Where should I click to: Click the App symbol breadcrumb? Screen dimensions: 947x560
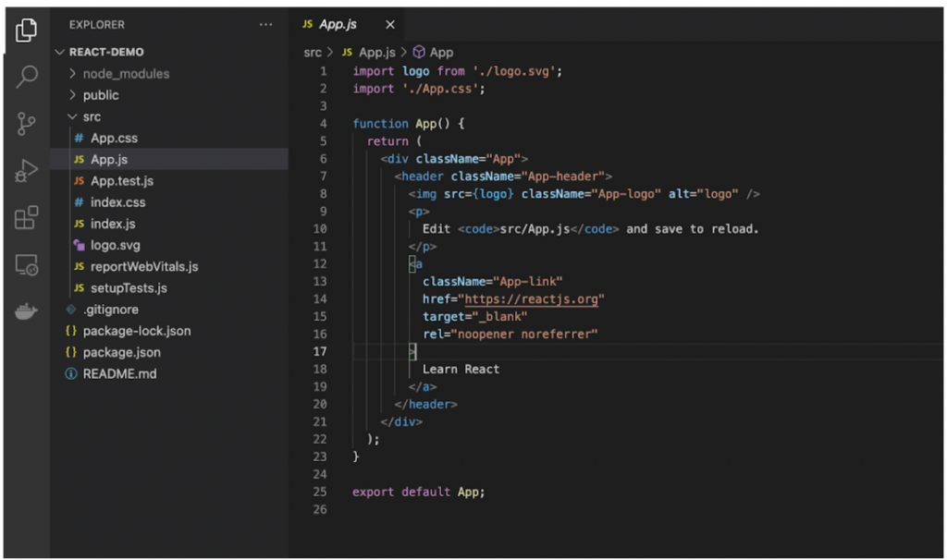click(433, 53)
